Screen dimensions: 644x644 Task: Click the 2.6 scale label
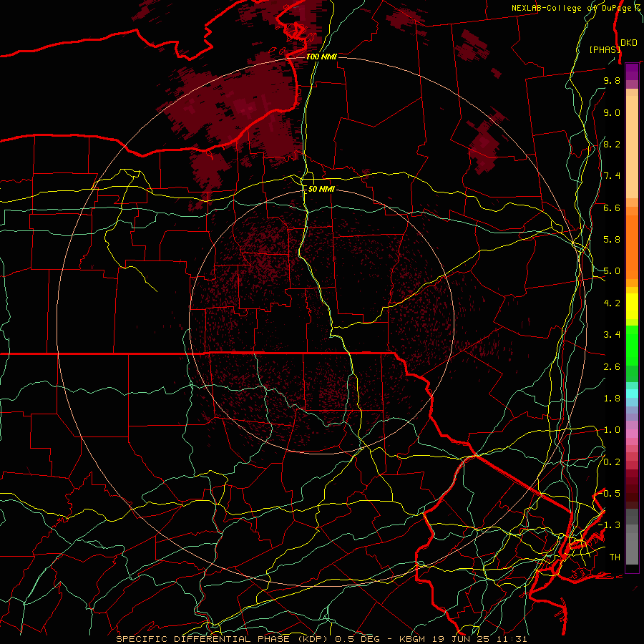(612, 367)
